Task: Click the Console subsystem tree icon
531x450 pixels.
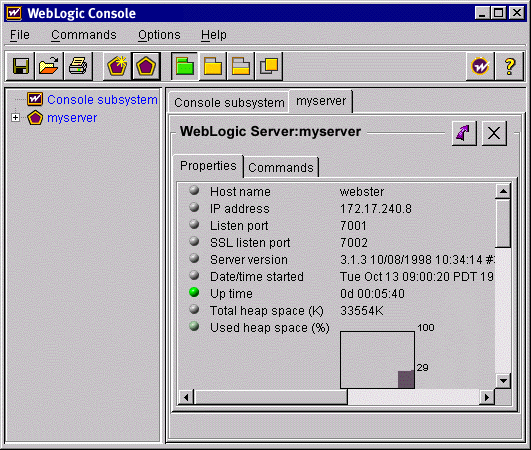Action: point(35,99)
